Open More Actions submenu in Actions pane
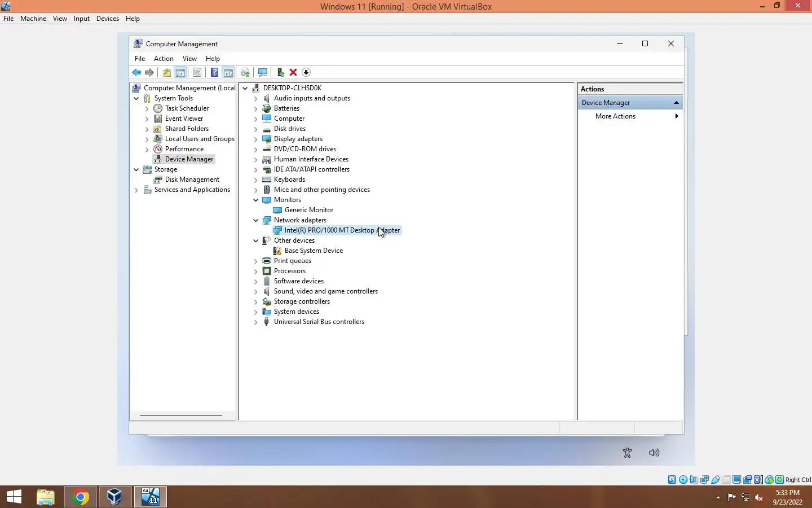Screen dimensions: 812x508 coord(630,116)
